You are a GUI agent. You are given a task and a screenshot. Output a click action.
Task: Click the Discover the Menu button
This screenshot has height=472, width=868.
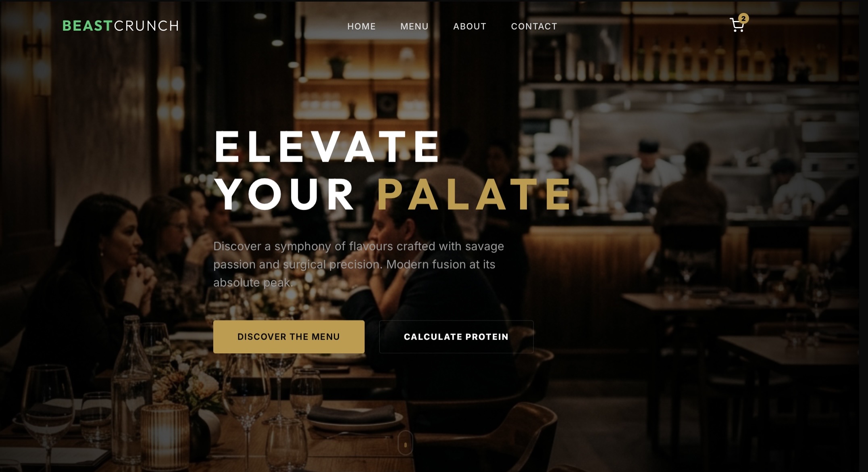click(289, 337)
